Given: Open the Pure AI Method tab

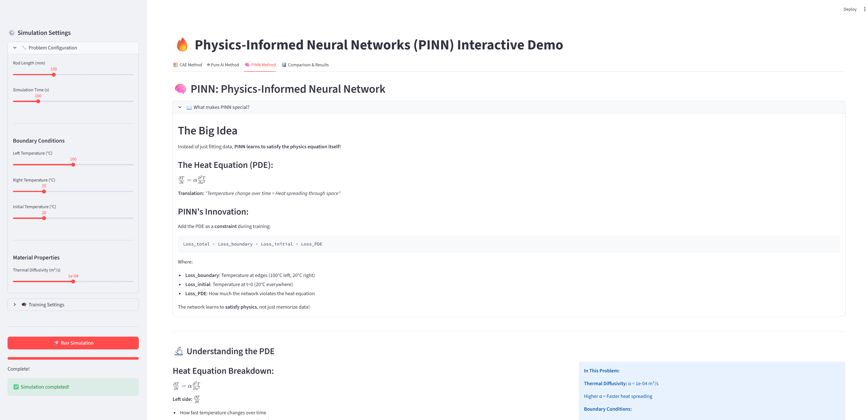Looking at the screenshot, I should (x=223, y=65).
